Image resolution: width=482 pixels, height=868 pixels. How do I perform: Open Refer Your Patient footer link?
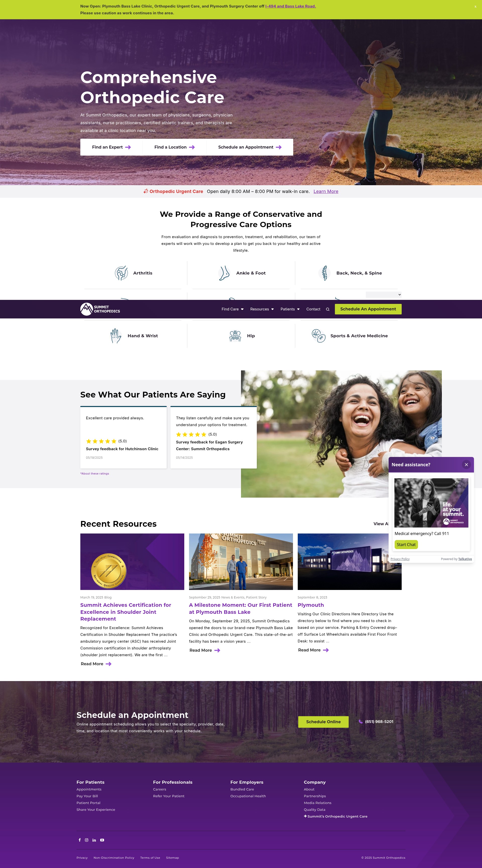pyautogui.click(x=169, y=796)
